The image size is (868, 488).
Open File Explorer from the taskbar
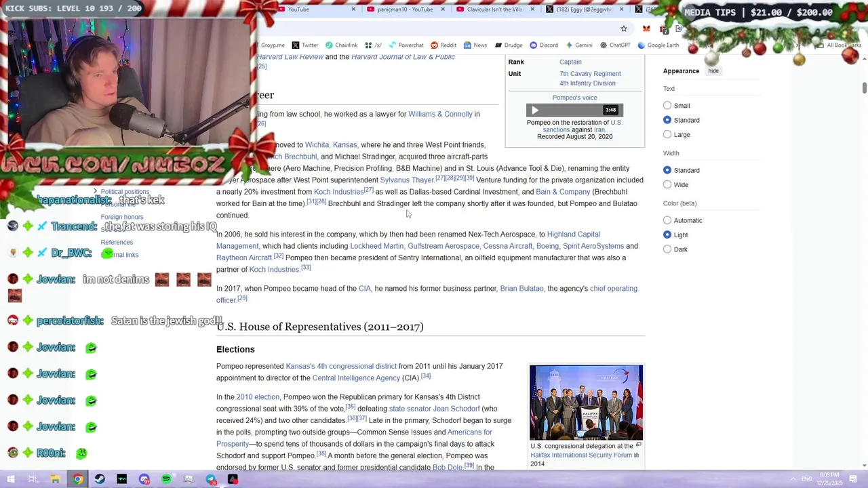pos(56,479)
